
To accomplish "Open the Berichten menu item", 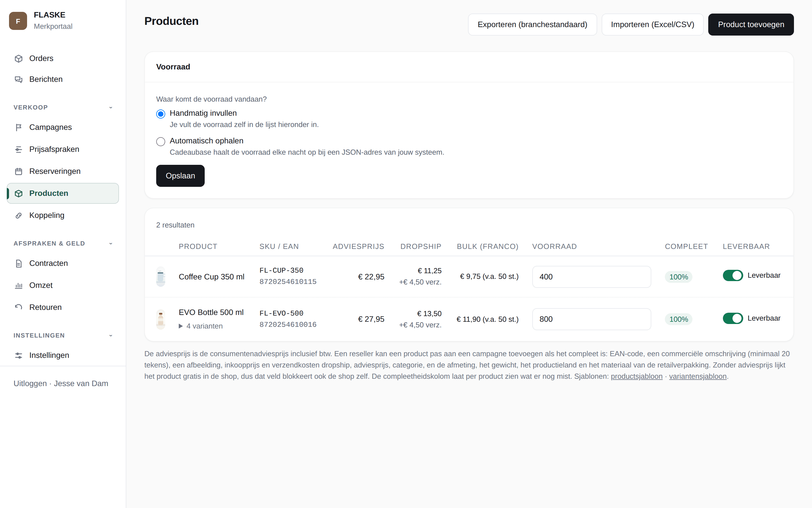I will tap(63, 79).
